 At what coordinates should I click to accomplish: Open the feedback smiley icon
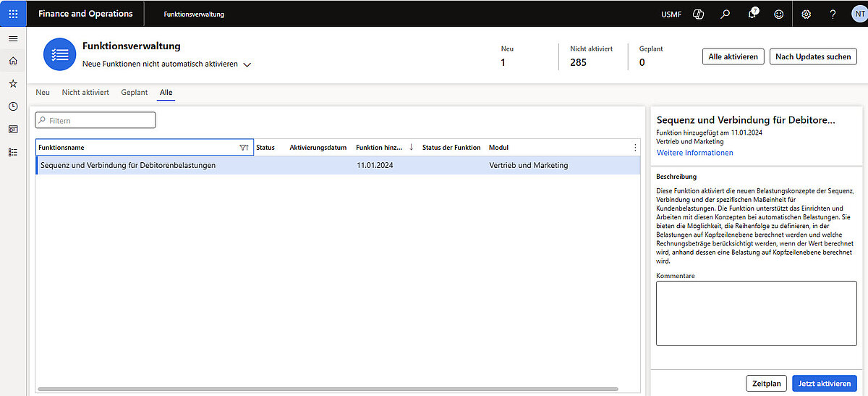tap(778, 14)
